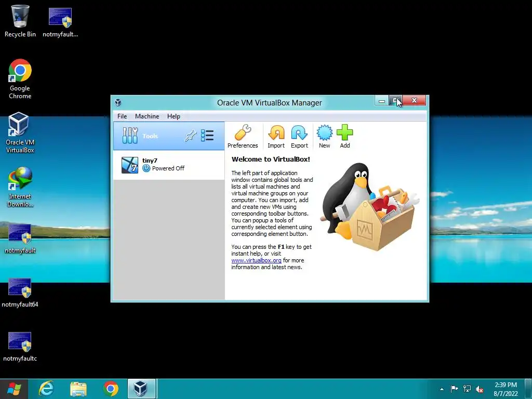Click the pin icon beside Tools
This screenshot has width=532, height=399.
pyautogui.click(x=190, y=136)
